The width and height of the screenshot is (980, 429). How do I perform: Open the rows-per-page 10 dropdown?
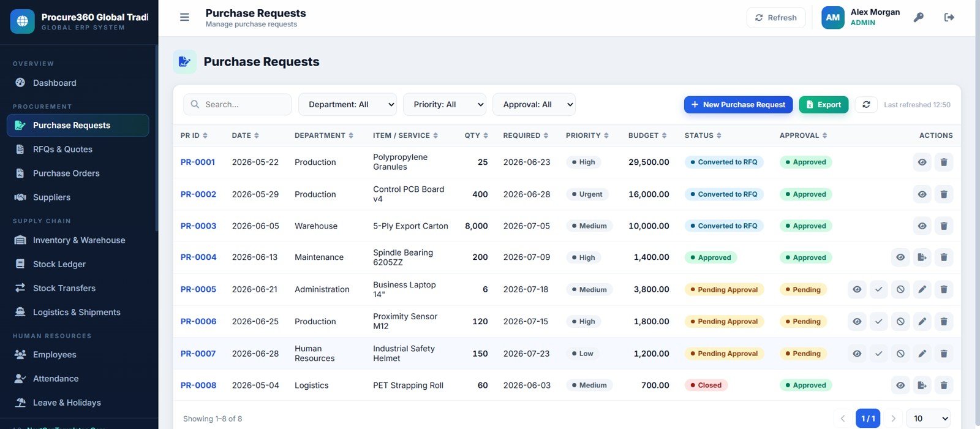click(x=928, y=419)
